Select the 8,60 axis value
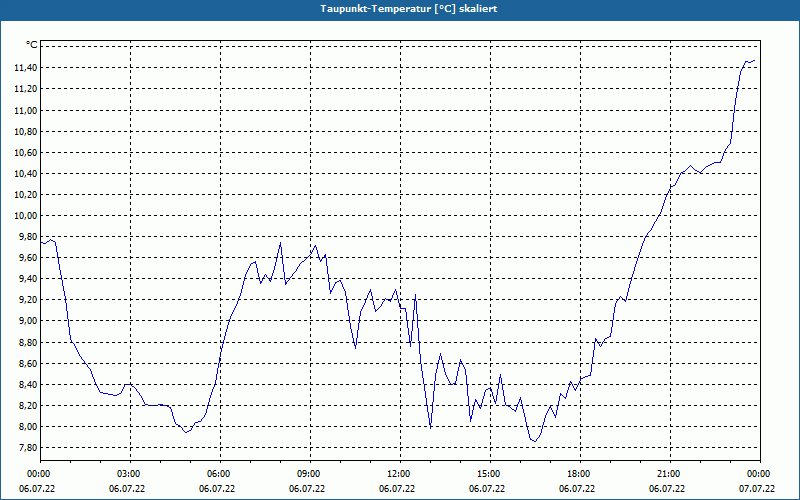Screen dimensions: 800x500 point(28,363)
